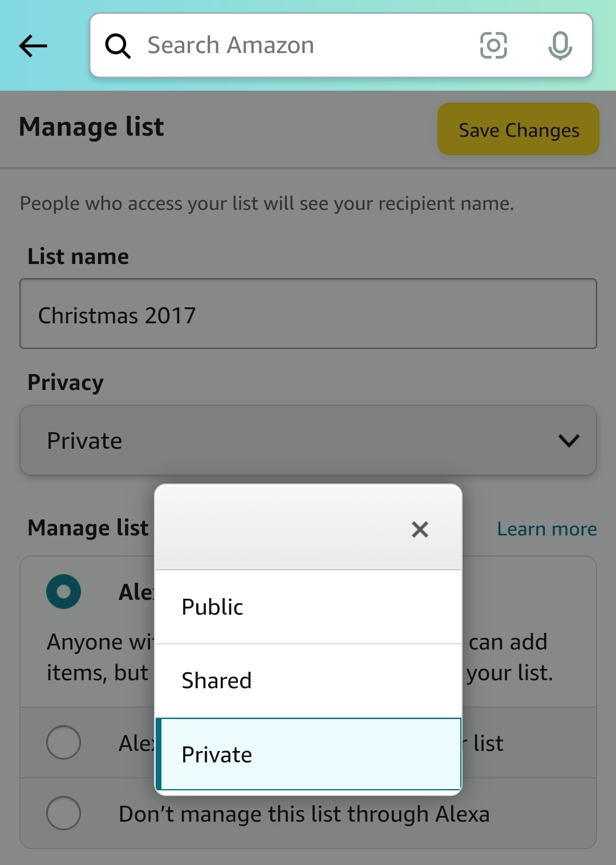Choose Private in privacy popup

tap(308, 754)
